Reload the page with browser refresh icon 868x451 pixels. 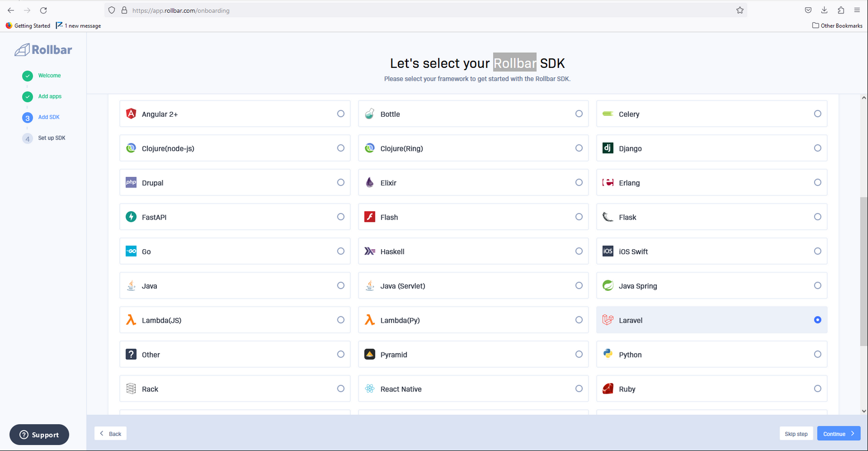click(43, 10)
